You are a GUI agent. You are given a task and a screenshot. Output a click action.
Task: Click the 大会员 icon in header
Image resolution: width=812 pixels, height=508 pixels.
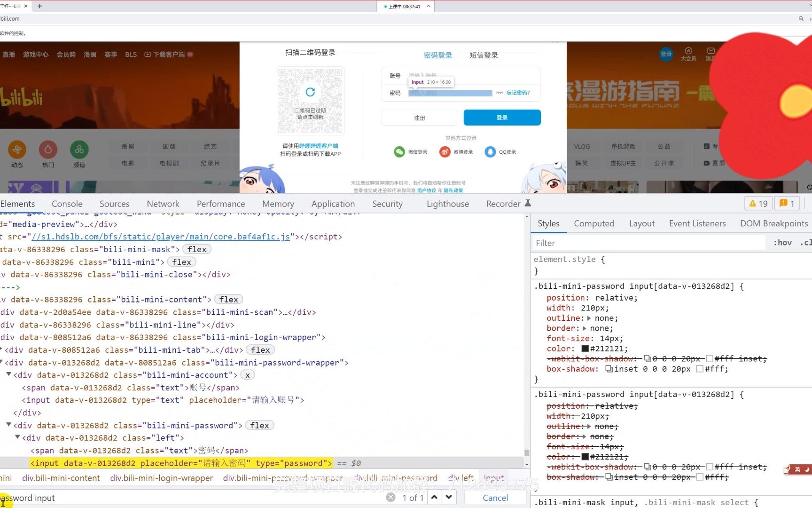(x=688, y=51)
